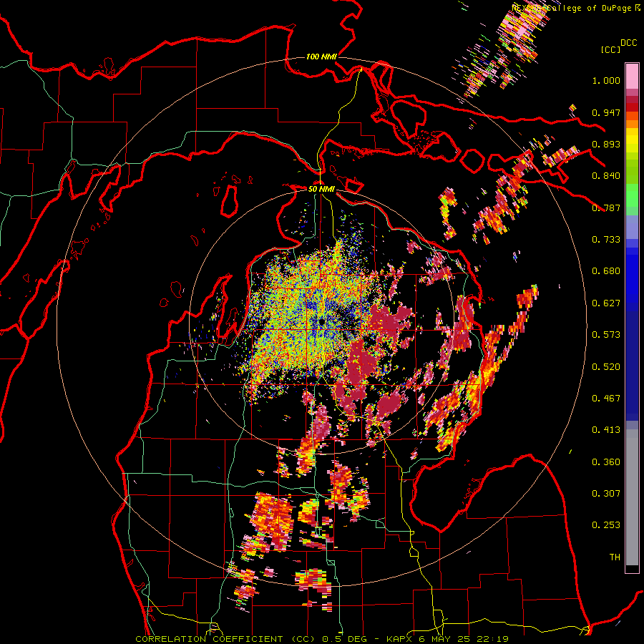
Task: Pick the bright green segment of the color bar
Action: (x=632, y=195)
